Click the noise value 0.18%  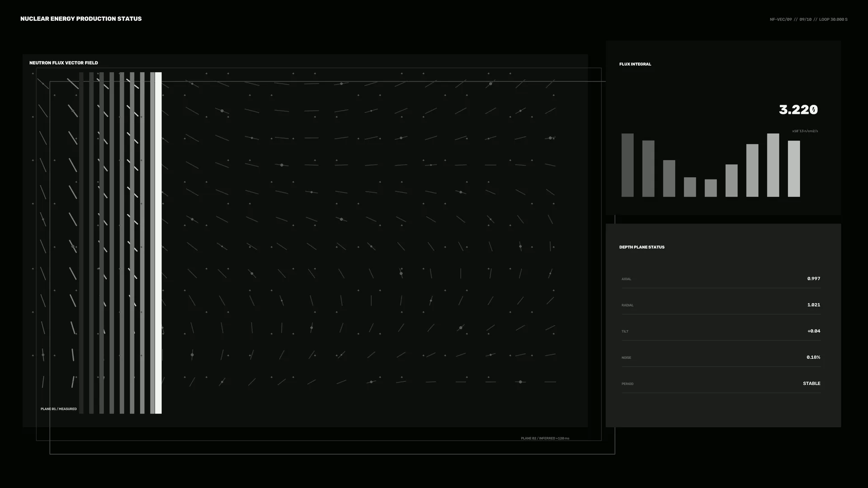[x=813, y=357]
